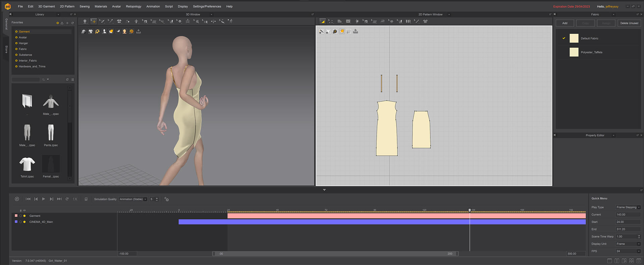Click the Polygon tool in 2D toolbar
This screenshot has width=644, height=265.
pyautogui.click(x=339, y=21)
